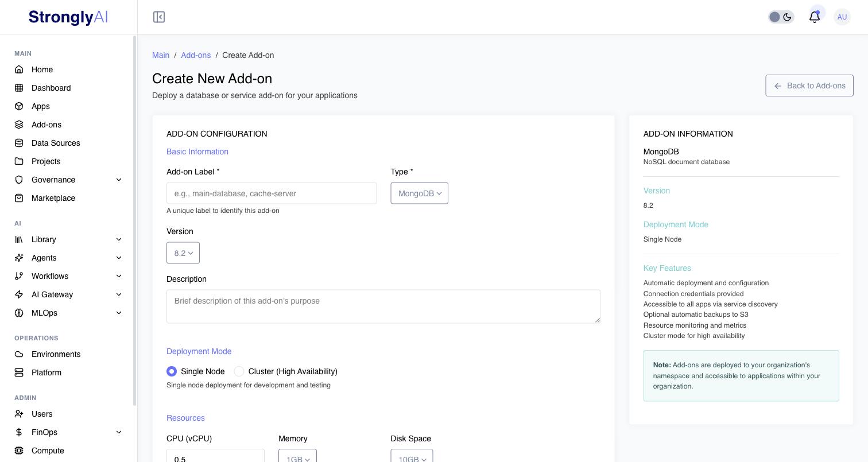
Task: Select Single Node deployment mode
Action: [x=172, y=371]
